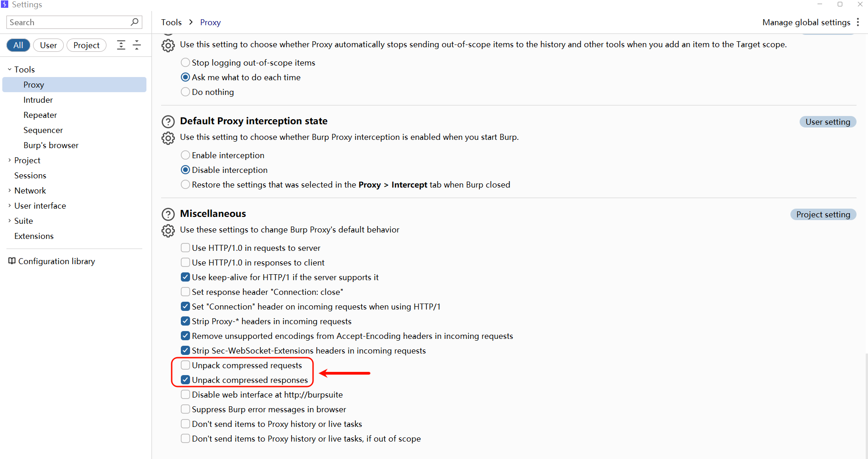Open Burp's browser settings

tap(51, 145)
